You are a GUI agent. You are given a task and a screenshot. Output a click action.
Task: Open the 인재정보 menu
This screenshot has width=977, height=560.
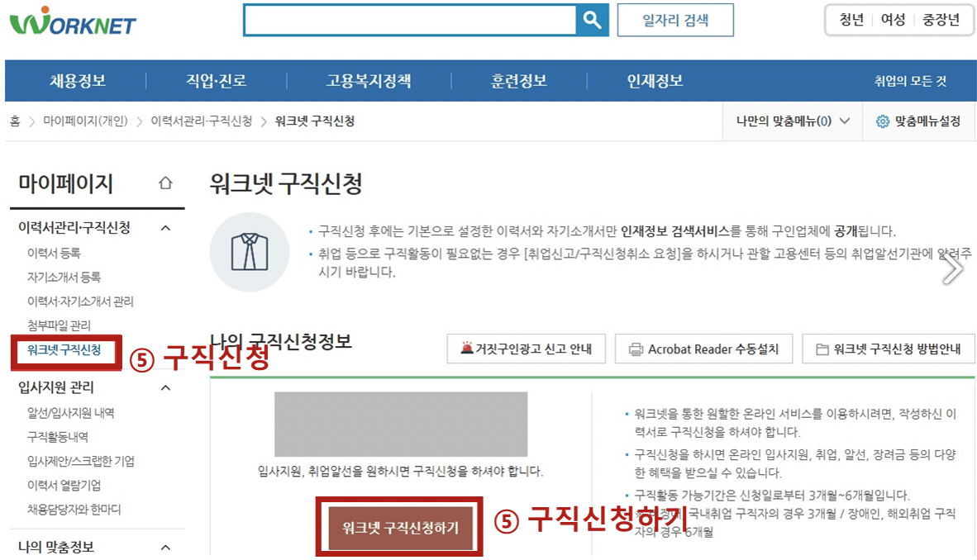655,80
